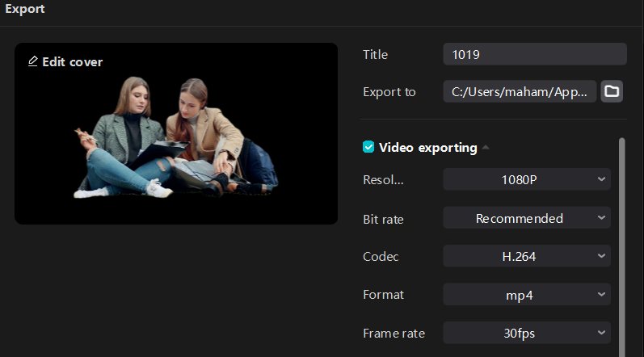Image resolution: width=644 pixels, height=357 pixels.
Task: Click the Video exporting heading text
Action: tap(428, 147)
